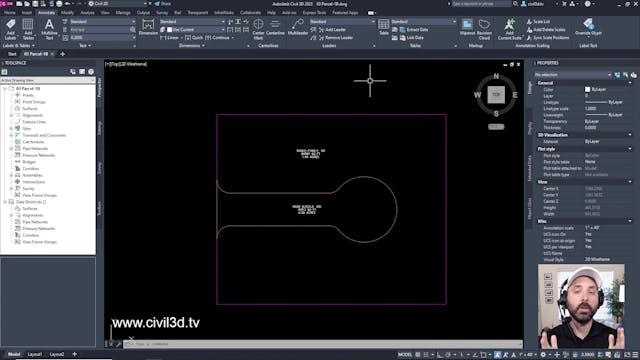The height and width of the screenshot is (360, 640).
Task: Select Catchments in the tree
Action: (33, 142)
